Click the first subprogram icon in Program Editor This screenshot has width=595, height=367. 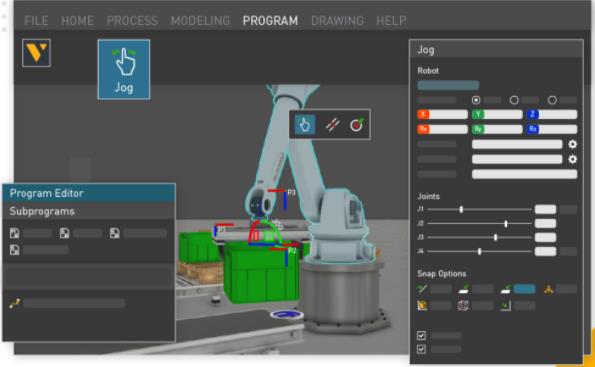tap(15, 233)
